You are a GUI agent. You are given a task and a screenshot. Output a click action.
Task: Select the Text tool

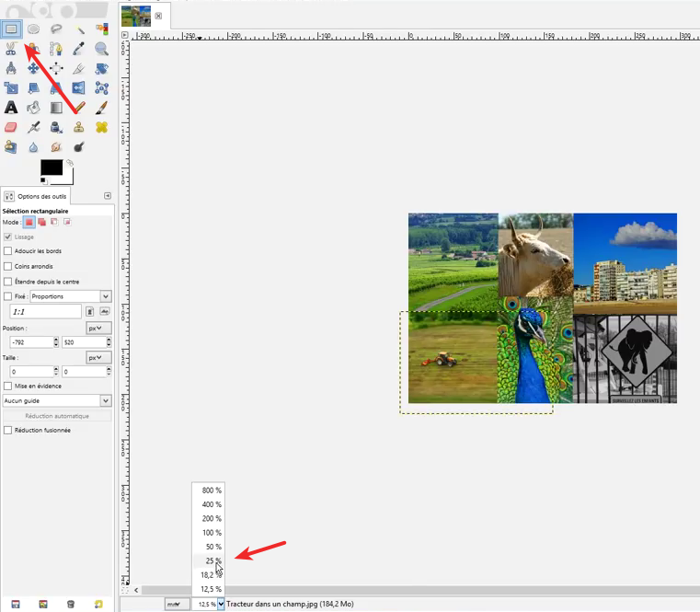(11, 108)
